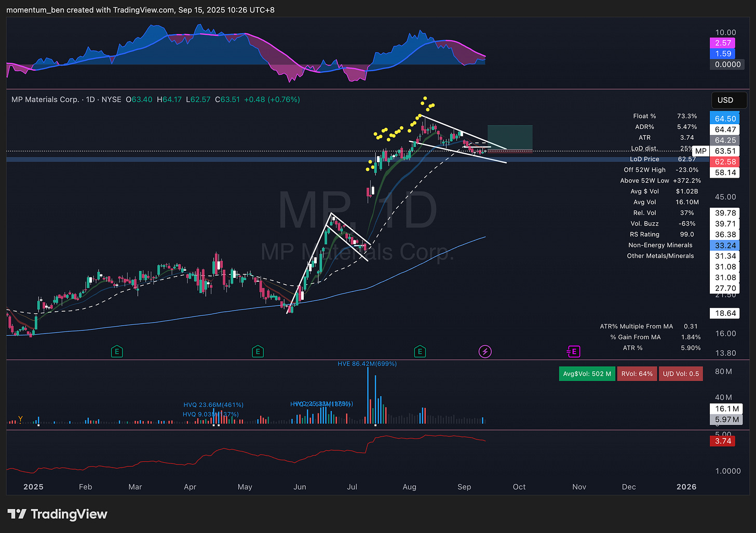Screen dimensions: 756x533
Task: Click the green Avg$Vol: 502 M badge
Action: 587,374
